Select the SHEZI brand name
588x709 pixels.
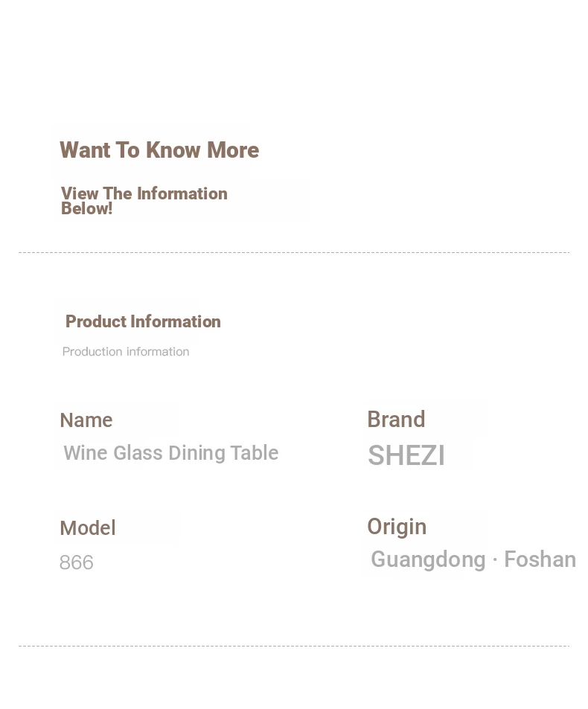[x=406, y=455]
